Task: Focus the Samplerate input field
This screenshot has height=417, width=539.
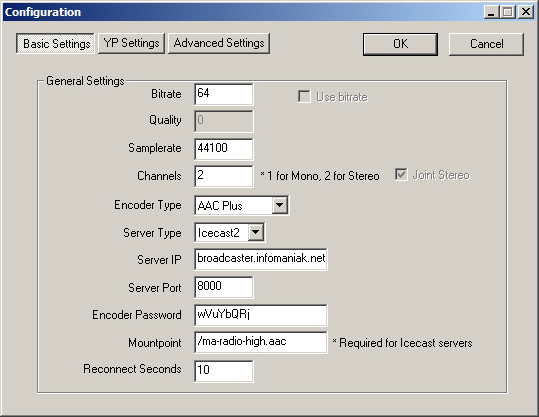Action: 223,149
